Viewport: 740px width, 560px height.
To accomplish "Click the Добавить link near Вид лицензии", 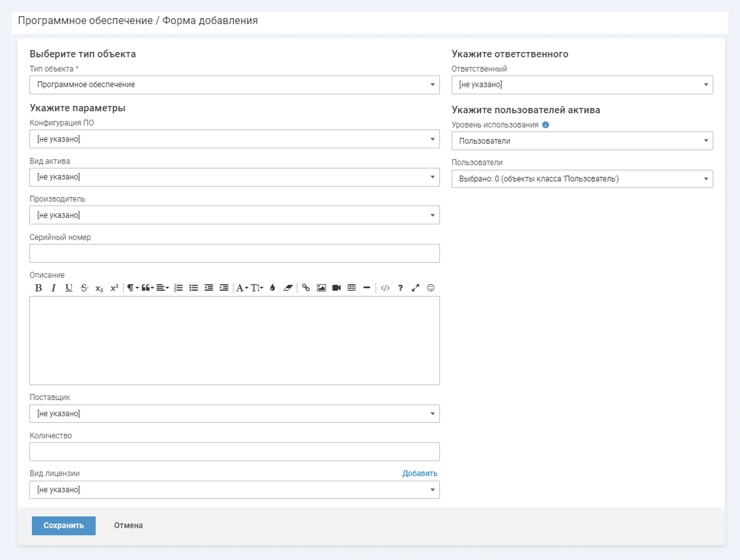I will point(420,473).
